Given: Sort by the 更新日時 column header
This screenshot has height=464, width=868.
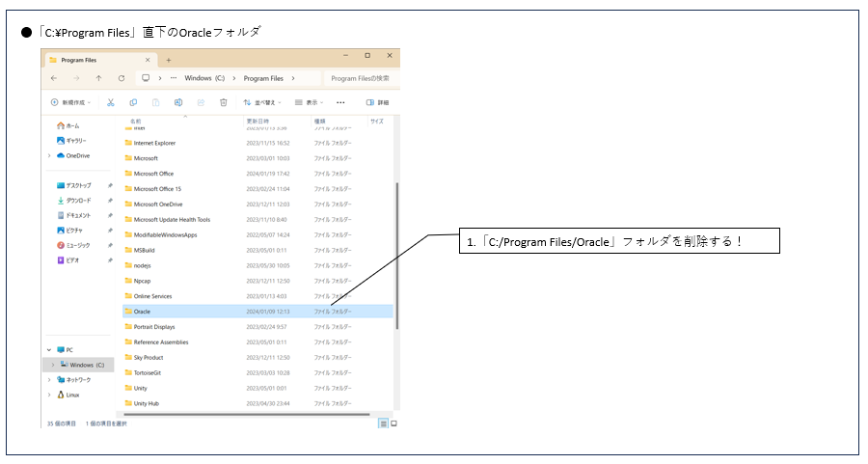Looking at the screenshot, I should [258, 121].
